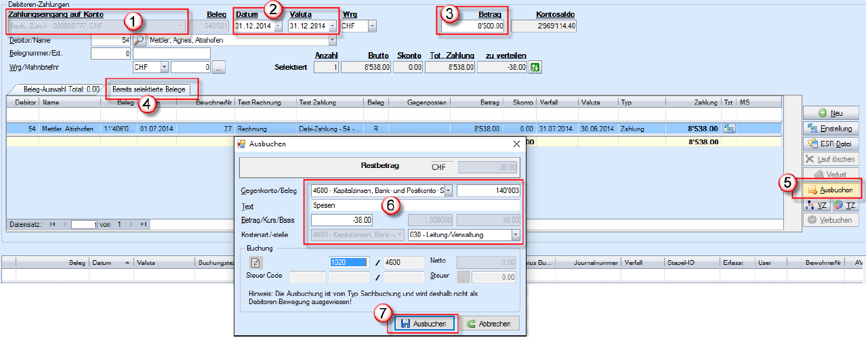
Task: Go to next record in Datensatz navigator
Action: tap(131, 224)
